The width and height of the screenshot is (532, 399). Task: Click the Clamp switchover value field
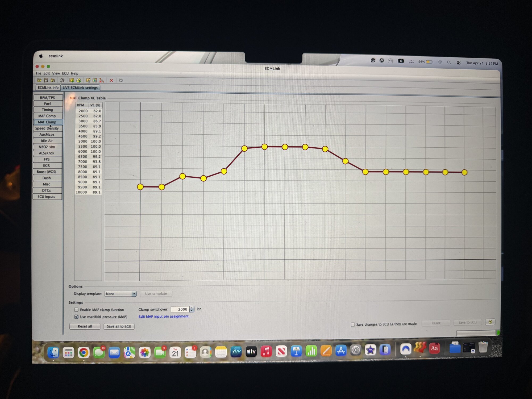[180, 309]
